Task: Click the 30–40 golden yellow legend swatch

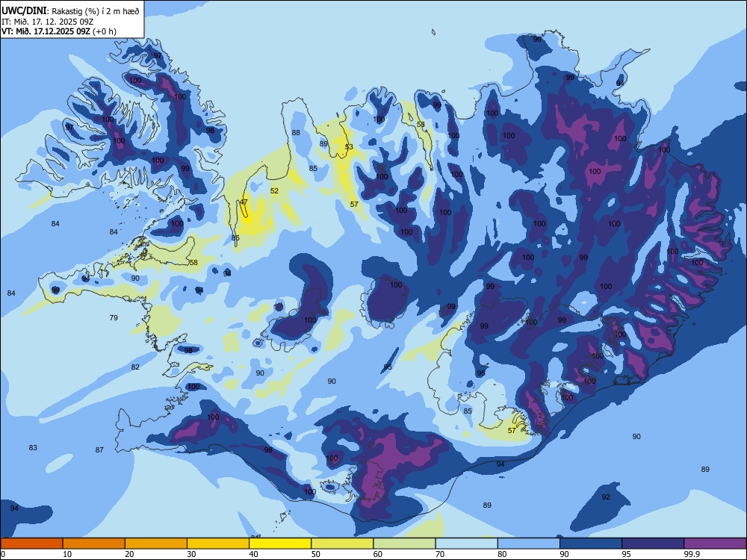Action: pyautogui.click(x=218, y=544)
